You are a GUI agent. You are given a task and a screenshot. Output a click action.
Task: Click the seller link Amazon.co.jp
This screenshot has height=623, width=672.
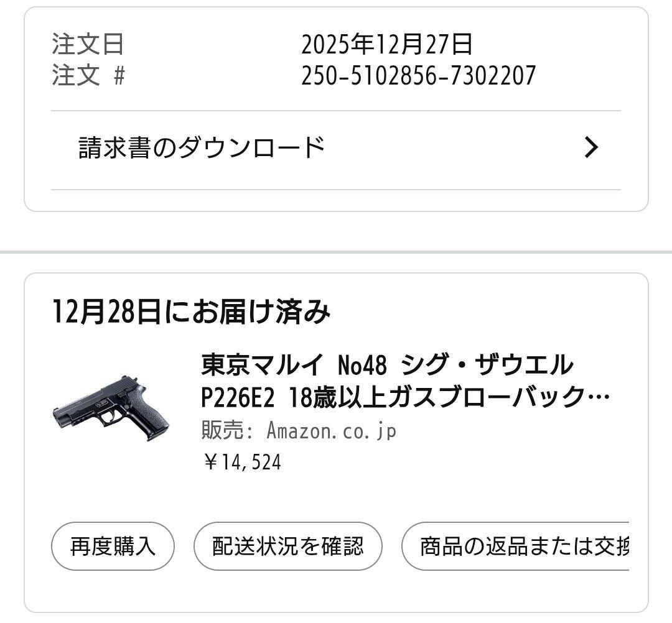pos(330,430)
